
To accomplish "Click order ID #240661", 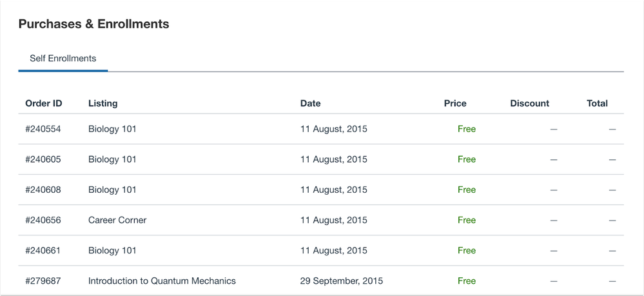I will pyautogui.click(x=43, y=251).
